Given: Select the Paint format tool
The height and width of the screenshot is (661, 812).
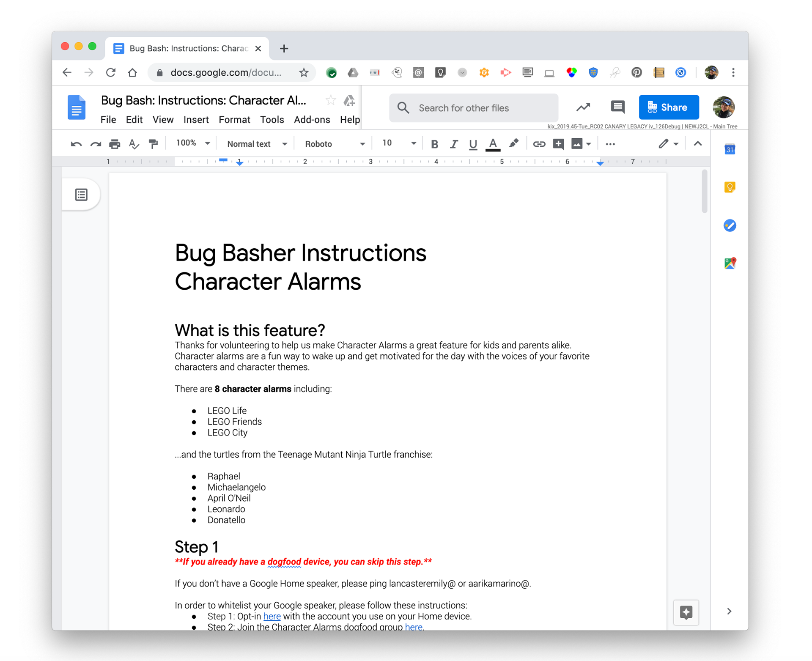Looking at the screenshot, I should point(153,144).
